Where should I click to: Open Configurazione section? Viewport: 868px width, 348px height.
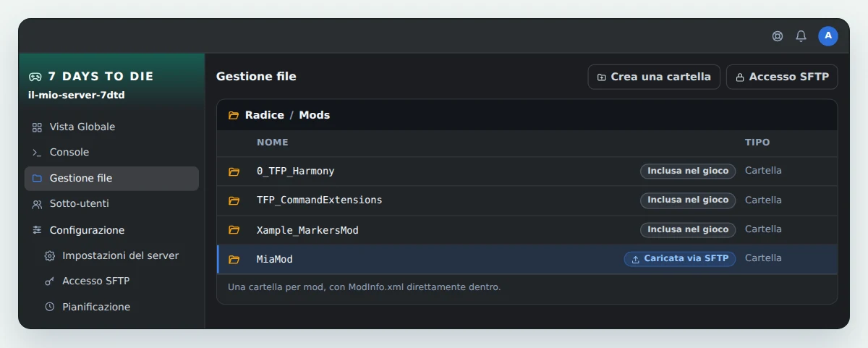111,230
